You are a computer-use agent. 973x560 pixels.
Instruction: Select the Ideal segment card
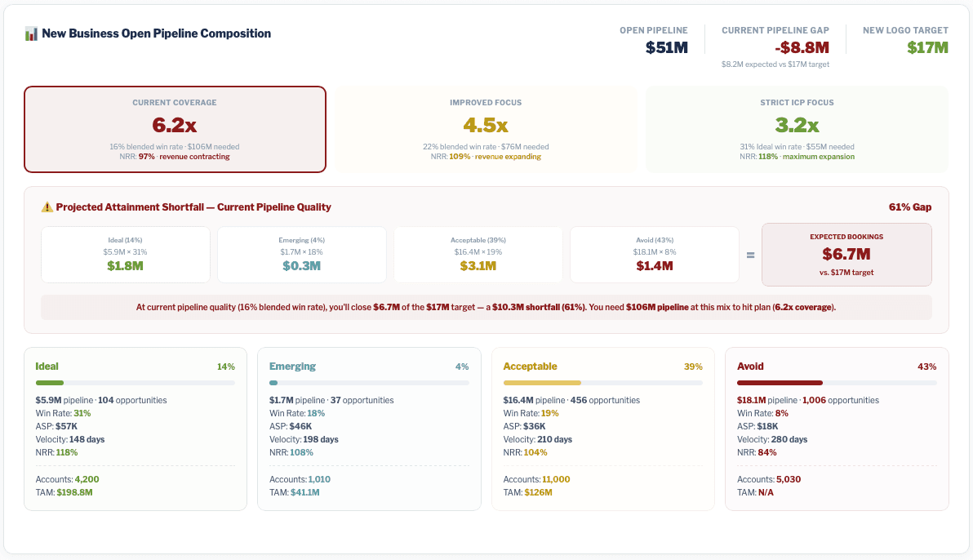(x=136, y=429)
